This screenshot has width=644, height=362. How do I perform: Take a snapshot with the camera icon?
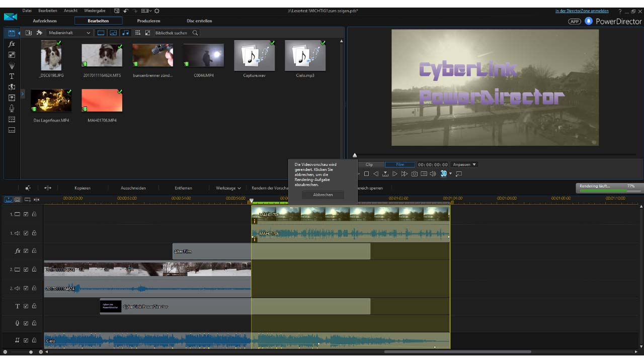pos(414,174)
